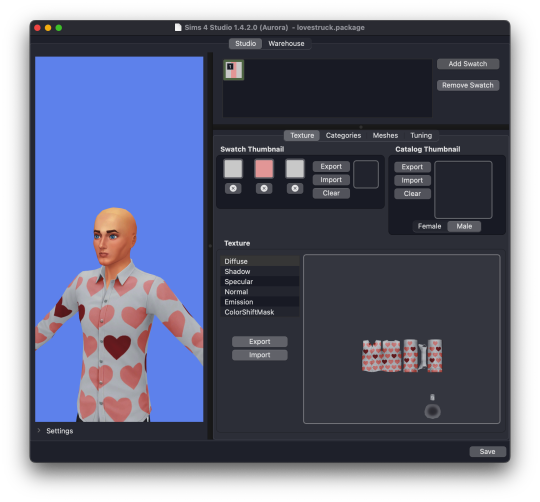Expand the Settings section
Screen dimensions: 540x502
click(x=39, y=430)
